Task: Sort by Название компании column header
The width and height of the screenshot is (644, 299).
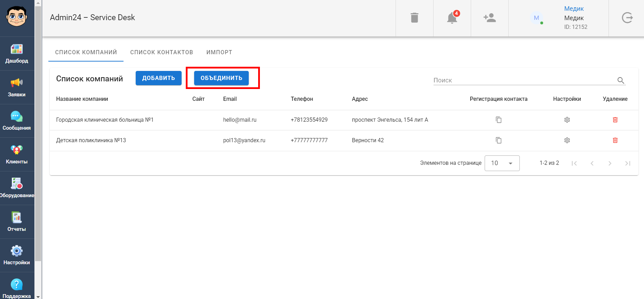Action: point(82,99)
